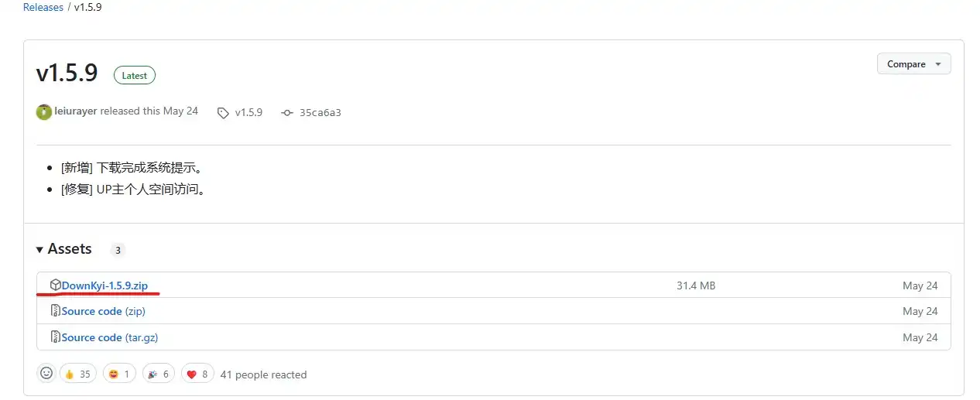Click the Latest release badge
This screenshot has width=980, height=400.
pos(135,76)
